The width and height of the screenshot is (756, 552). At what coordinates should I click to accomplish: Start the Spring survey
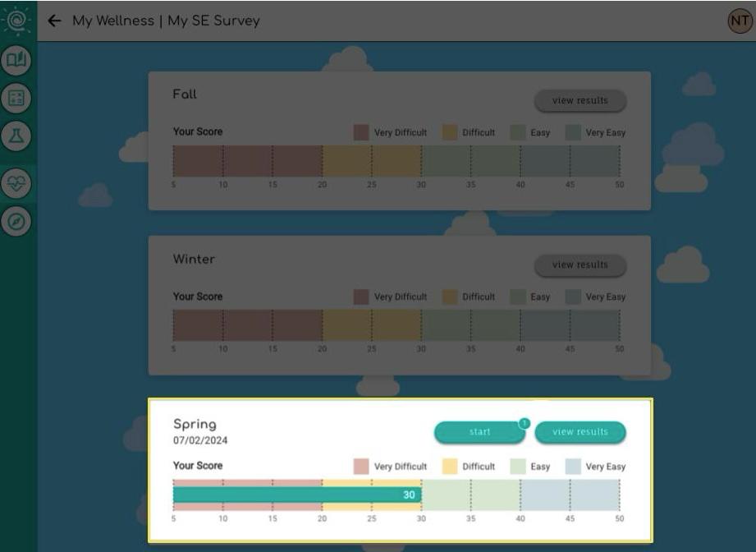pos(479,430)
